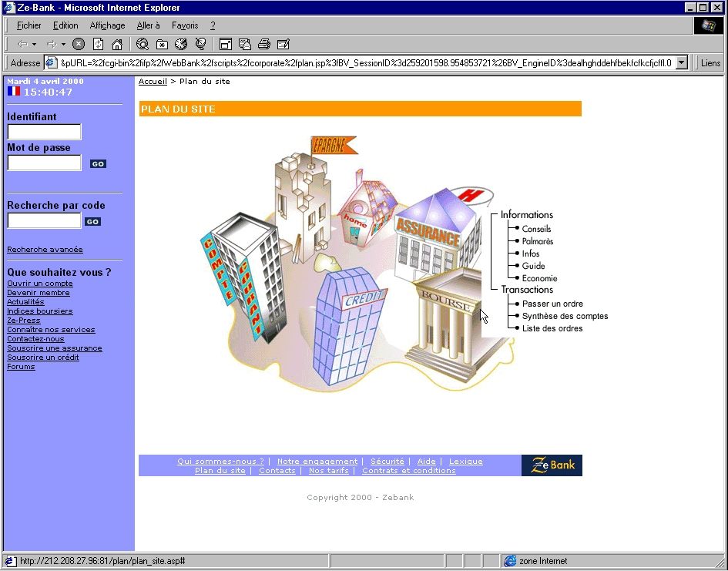Click the Contrats et conditions footer link
Viewport: 728px width, 571px height.
coord(409,471)
